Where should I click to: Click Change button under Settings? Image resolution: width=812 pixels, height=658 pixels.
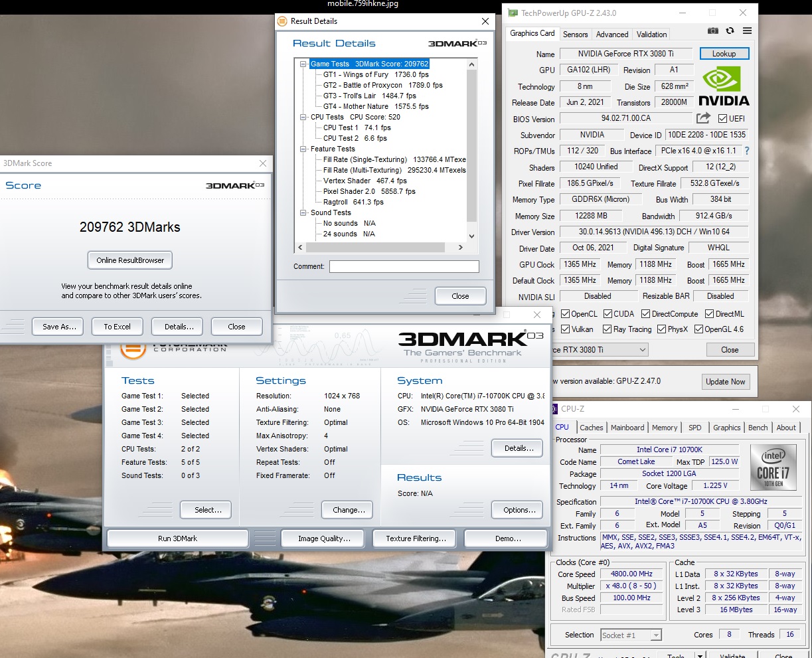[349, 510]
